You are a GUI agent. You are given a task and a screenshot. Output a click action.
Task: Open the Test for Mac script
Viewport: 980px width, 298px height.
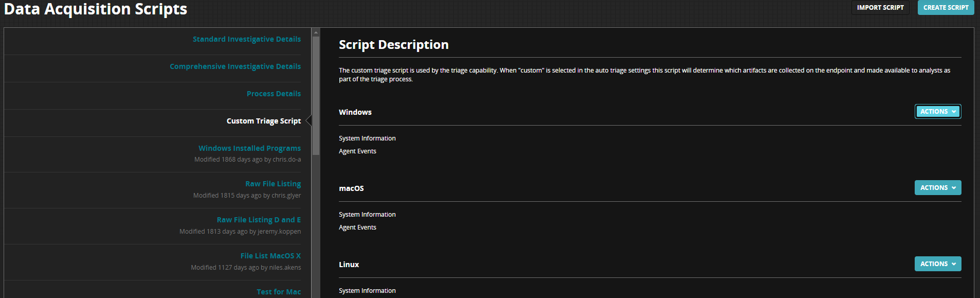[x=279, y=292]
